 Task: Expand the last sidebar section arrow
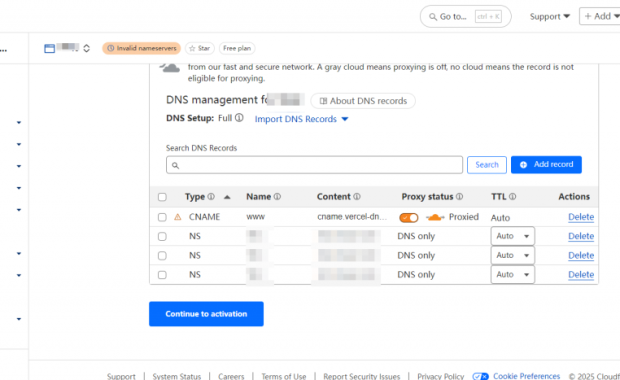(19, 319)
